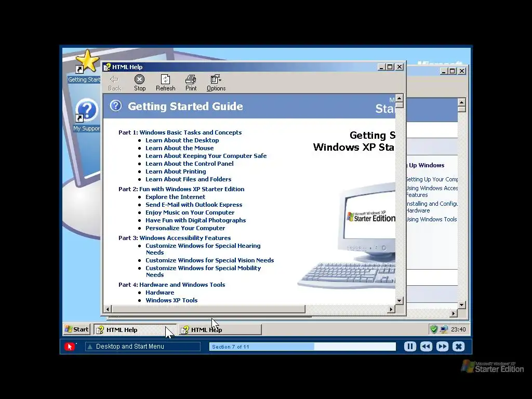532x399 pixels.
Task: Click the right arrow of the front help window's horizontal scrollbar
Action: pyautogui.click(x=391, y=309)
